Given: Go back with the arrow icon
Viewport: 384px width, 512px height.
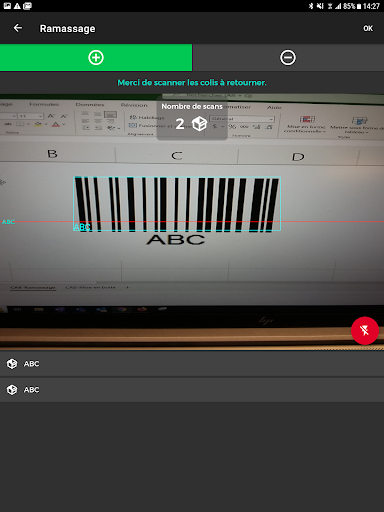Looking at the screenshot, I should [x=18, y=28].
